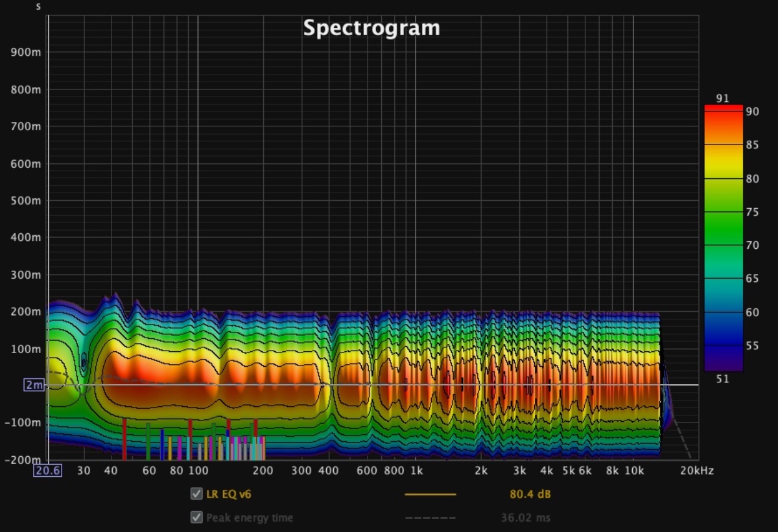
Task: Click the 80.4 dB readout value
Action: pos(530,494)
